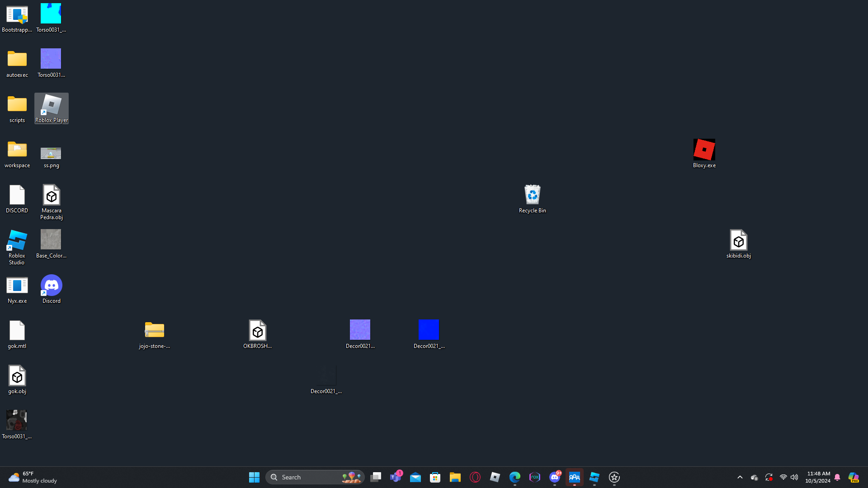Open Microsoft Store from the taskbar
The width and height of the screenshot is (868, 488).
click(435, 477)
